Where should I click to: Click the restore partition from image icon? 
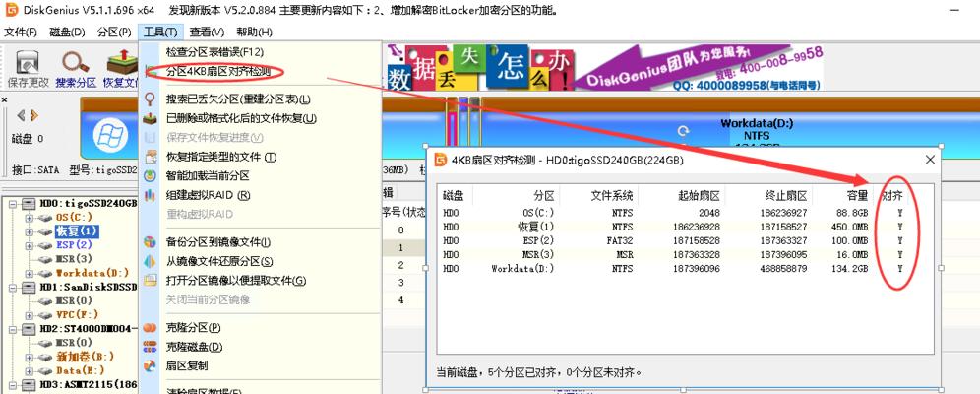tap(150, 261)
